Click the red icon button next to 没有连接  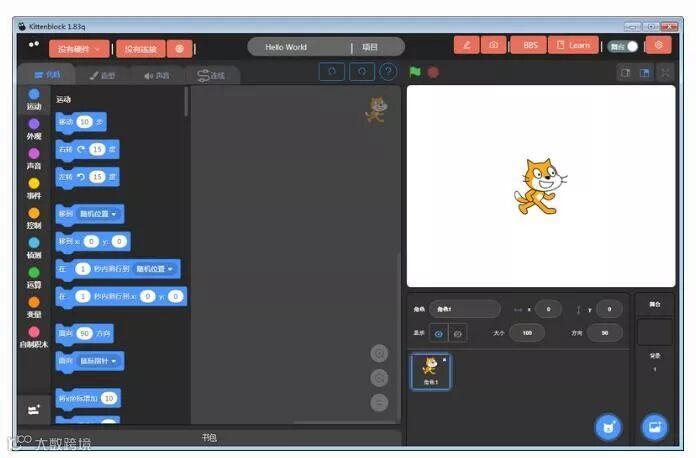pyautogui.click(x=179, y=48)
